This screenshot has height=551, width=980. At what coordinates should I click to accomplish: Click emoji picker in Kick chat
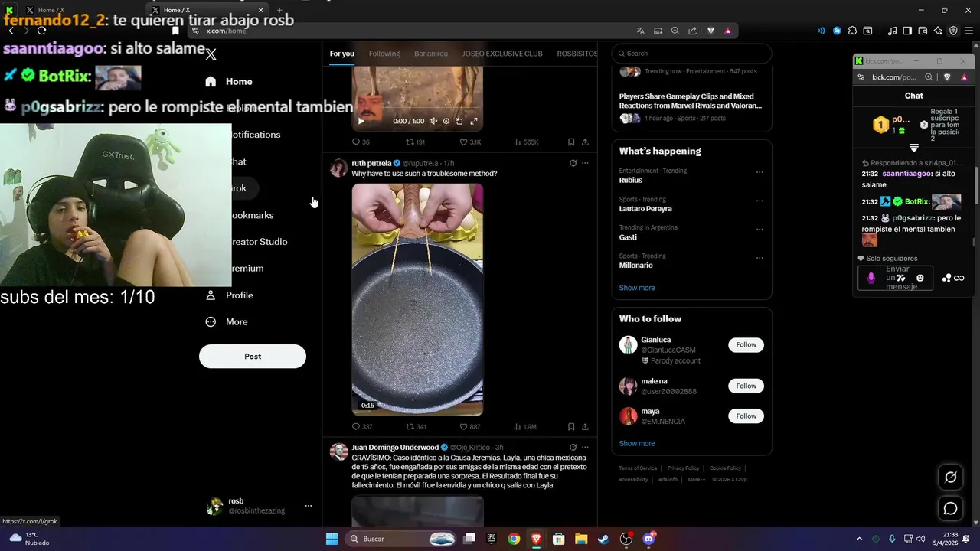[920, 278]
